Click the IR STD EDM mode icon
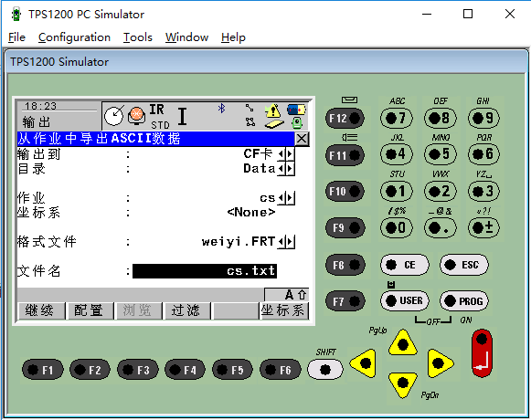The height and width of the screenshot is (420, 531). point(159,117)
